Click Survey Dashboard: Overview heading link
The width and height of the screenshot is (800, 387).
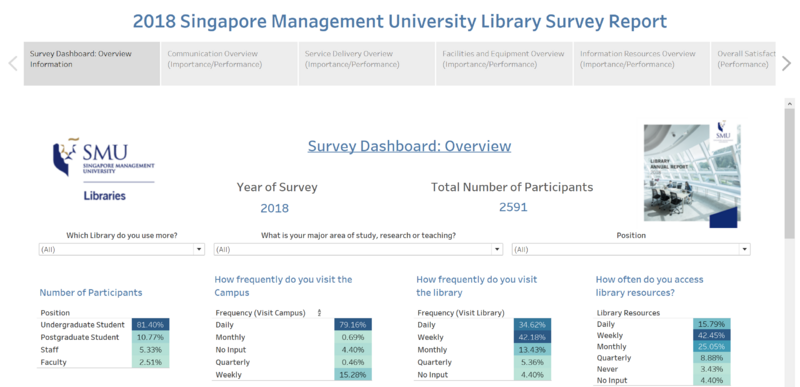(x=409, y=146)
